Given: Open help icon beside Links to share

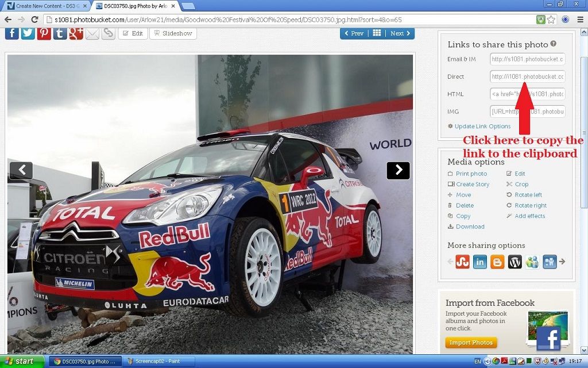Looking at the screenshot, I should point(553,44).
